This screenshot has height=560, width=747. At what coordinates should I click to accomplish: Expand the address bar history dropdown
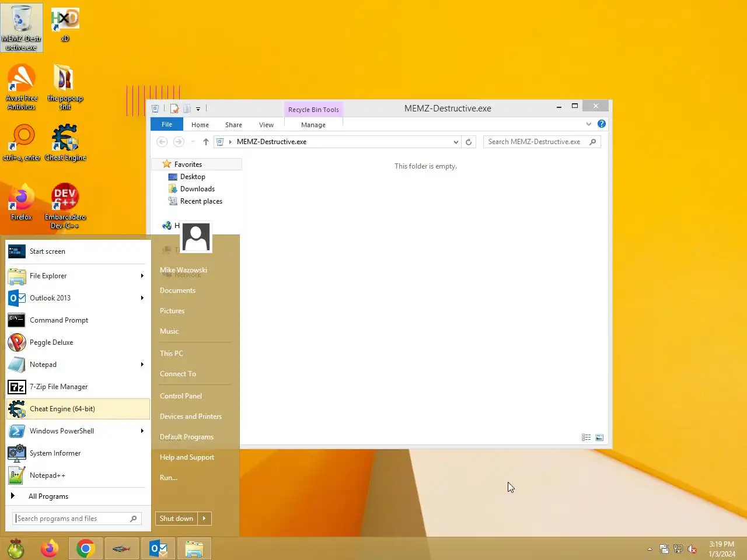tap(456, 142)
